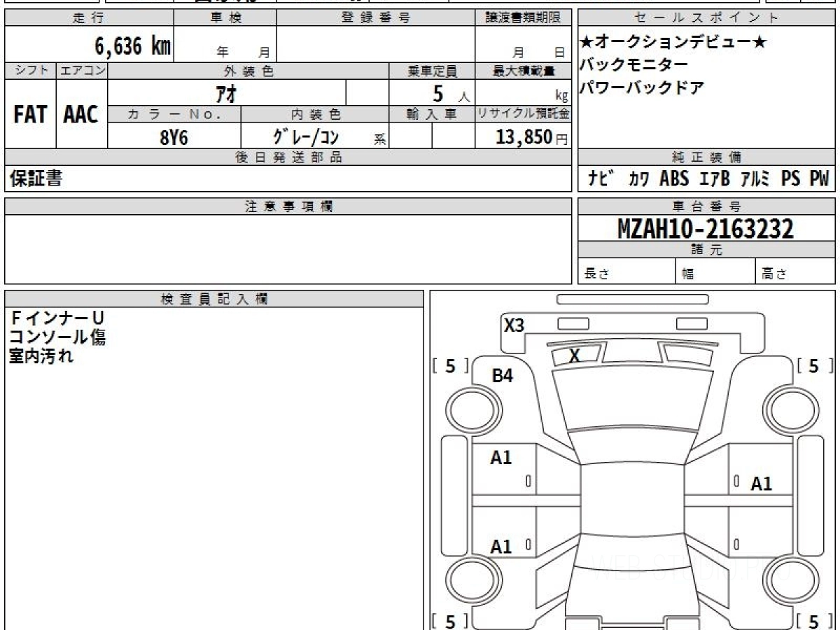
Task: Select the 登録番号 header
Action: [x=376, y=18]
